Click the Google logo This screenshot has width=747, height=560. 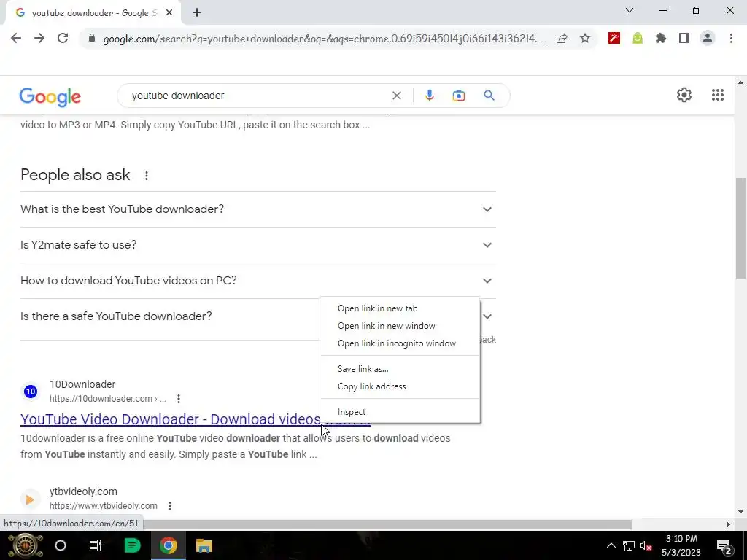click(x=50, y=97)
